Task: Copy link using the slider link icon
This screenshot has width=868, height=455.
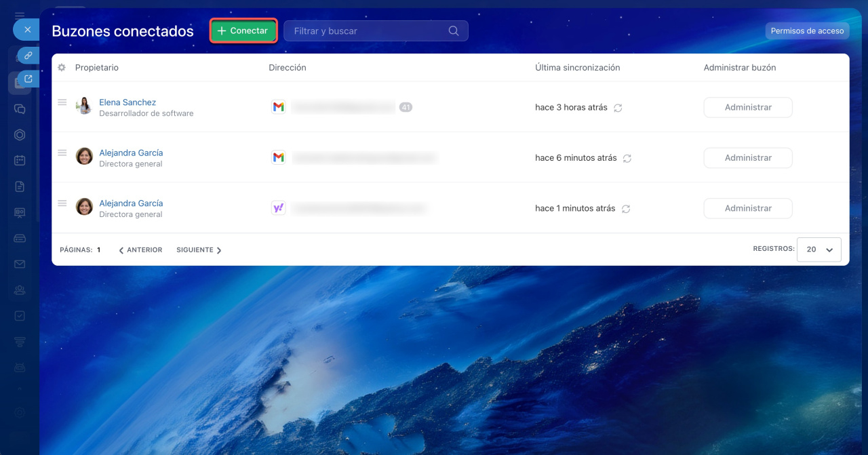Action: tap(28, 56)
